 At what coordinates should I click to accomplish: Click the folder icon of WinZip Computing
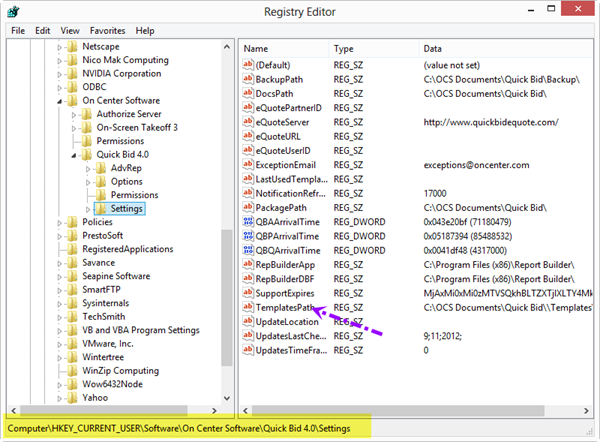click(72, 371)
